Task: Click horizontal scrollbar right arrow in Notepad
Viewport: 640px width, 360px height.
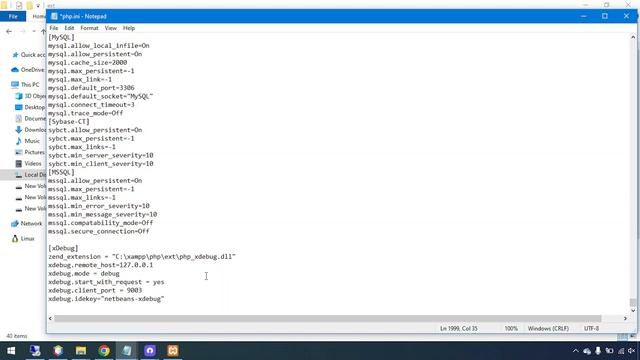Action: (x=625, y=318)
